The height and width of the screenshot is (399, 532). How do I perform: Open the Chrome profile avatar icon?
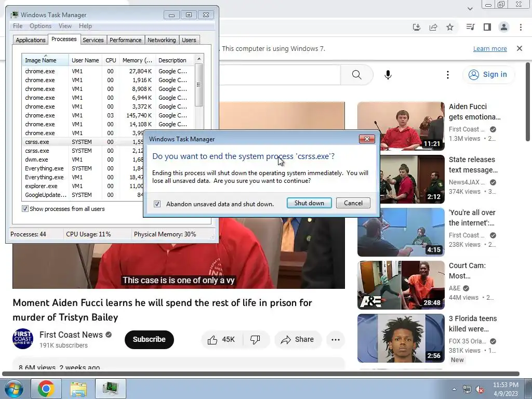coord(504,27)
